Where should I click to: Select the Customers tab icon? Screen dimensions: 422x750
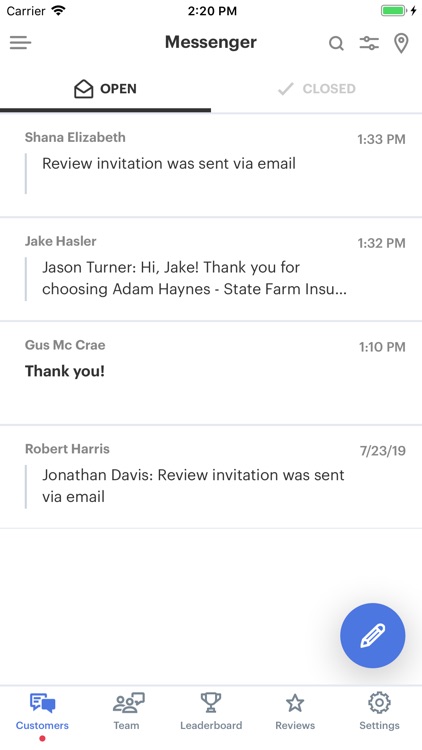coord(42,703)
